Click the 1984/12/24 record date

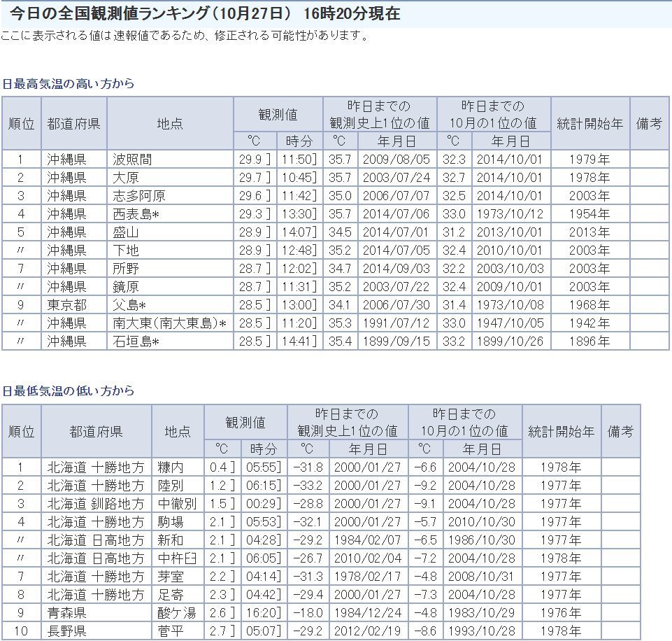[x=369, y=613]
